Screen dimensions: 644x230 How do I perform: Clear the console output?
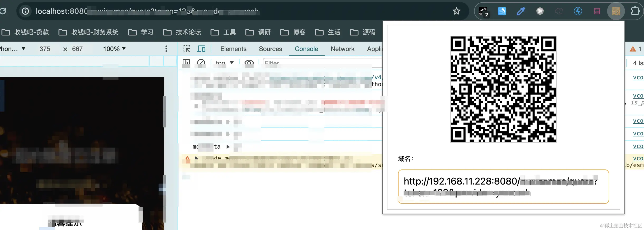point(201,63)
